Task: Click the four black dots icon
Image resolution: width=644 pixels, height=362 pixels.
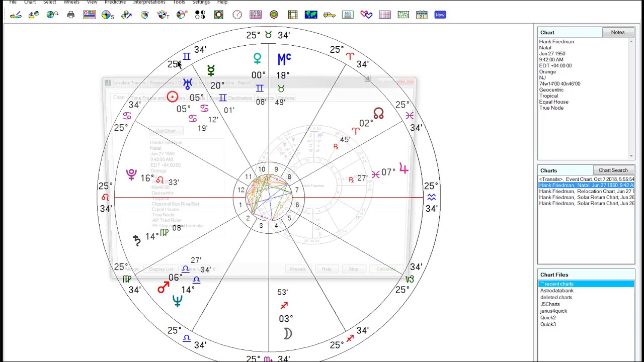Action: [x=200, y=15]
